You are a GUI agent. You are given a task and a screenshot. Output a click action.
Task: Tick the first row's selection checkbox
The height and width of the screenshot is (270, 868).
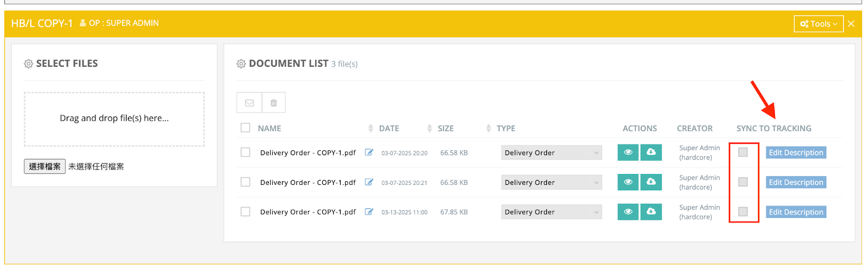pyautogui.click(x=246, y=152)
